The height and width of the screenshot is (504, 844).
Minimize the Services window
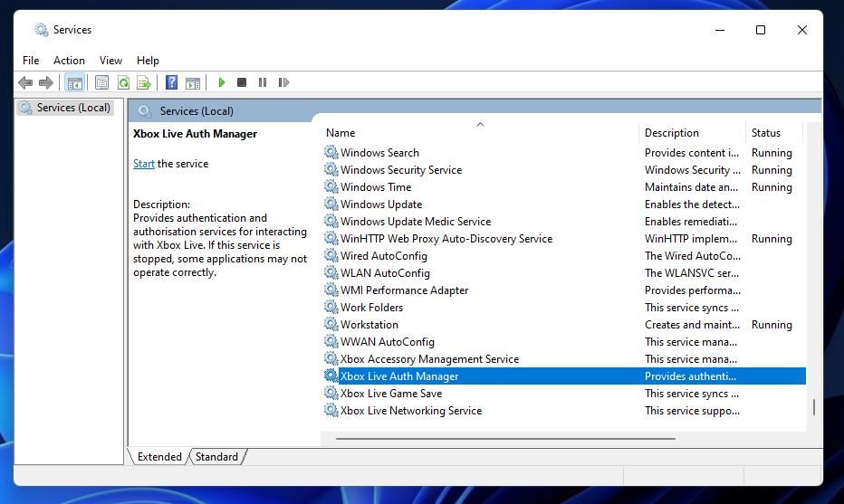[720, 30]
